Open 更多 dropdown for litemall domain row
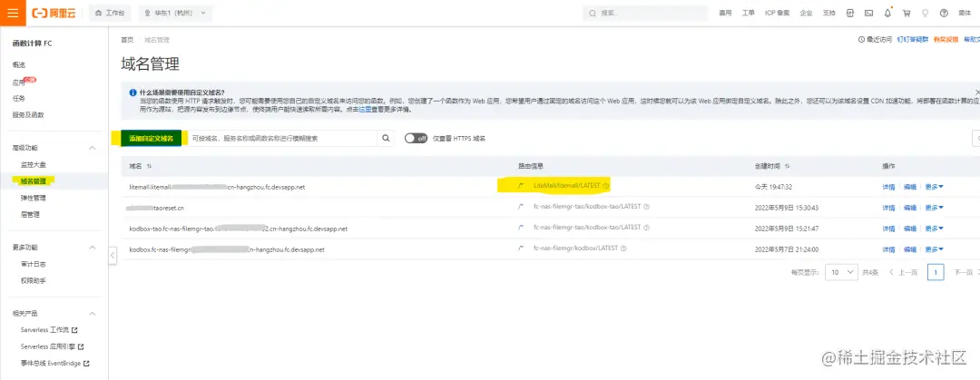Image resolution: width=980 pixels, height=380 pixels. coord(935,187)
